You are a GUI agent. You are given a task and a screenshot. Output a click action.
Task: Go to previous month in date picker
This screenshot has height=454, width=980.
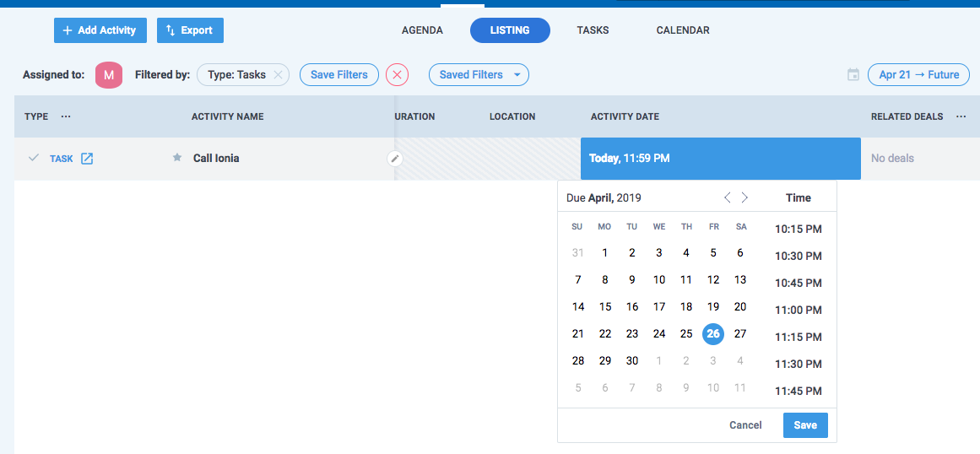tap(727, 198)
